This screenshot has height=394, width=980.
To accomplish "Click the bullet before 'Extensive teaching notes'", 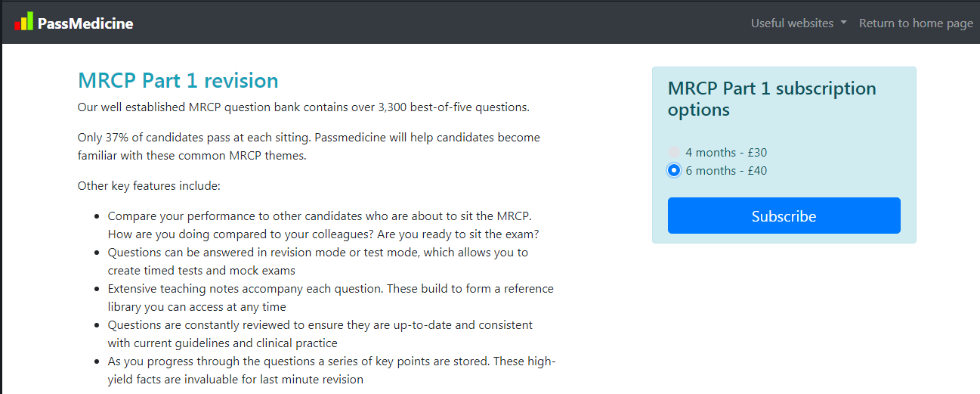I will pos(97,289).
